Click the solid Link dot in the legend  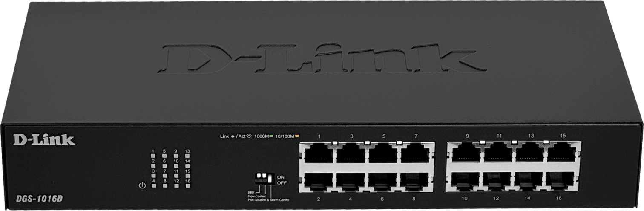[x=233, y=136]
